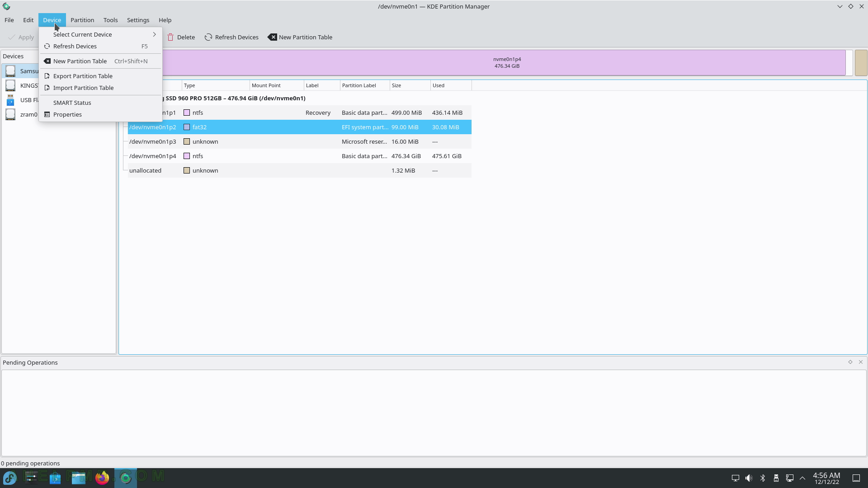Viewport: 868px width, 488px height.
Task: Click Refresh Devices in the Device menu
Action: tap(100, 46)
